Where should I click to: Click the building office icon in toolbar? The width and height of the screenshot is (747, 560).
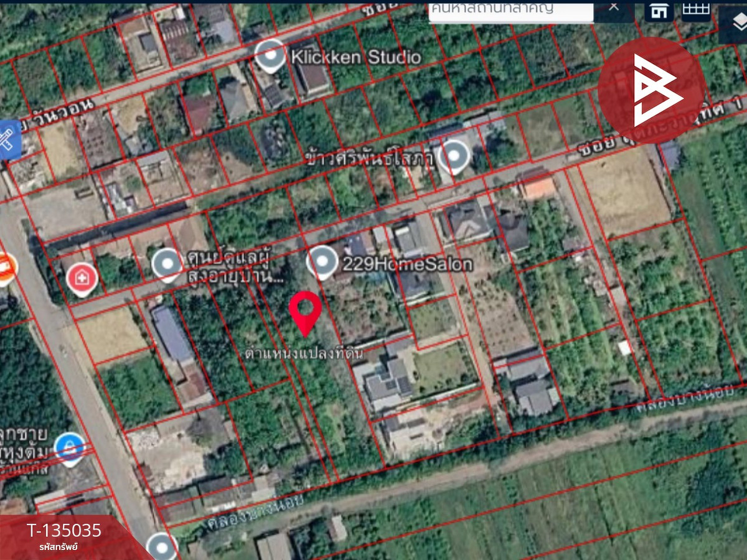click(x=659, y=10)
